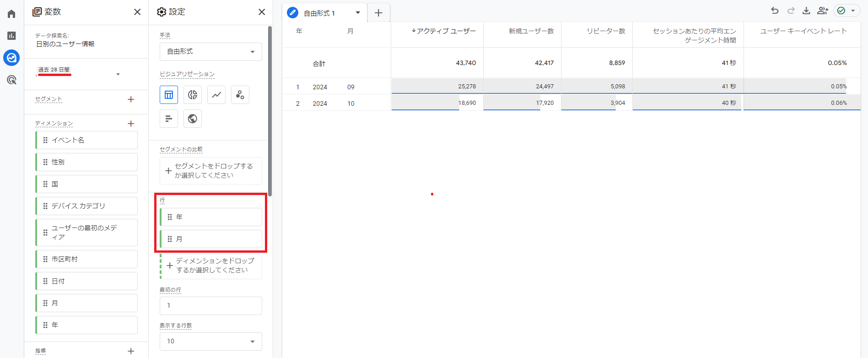This screenshot has height=358, width=868.
Task: Open the 手法 technique dropdown
Action: click(210, 52)
